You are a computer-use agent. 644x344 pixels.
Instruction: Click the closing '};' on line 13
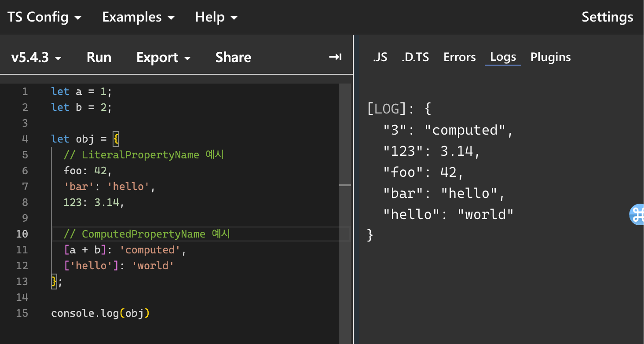(57, 282)
